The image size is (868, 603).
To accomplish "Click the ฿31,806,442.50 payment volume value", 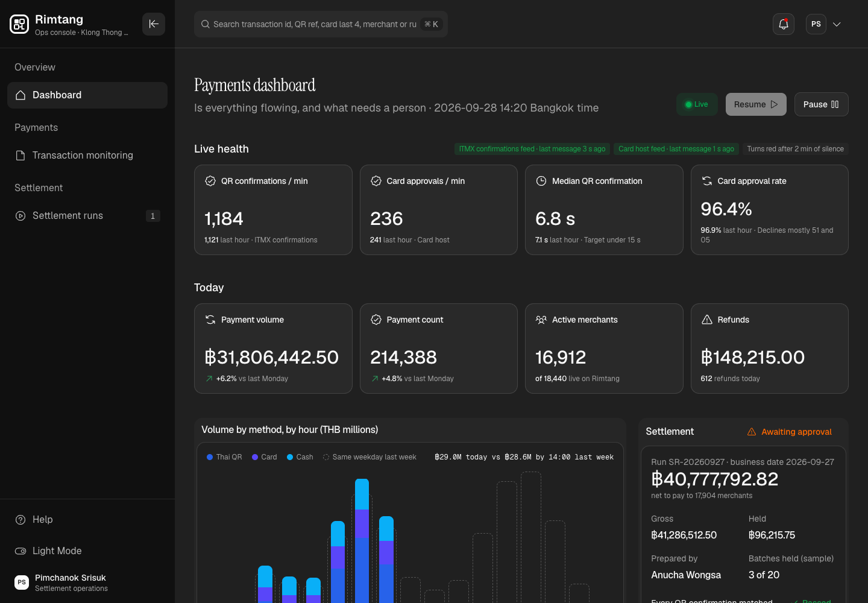I will point(272,357).
